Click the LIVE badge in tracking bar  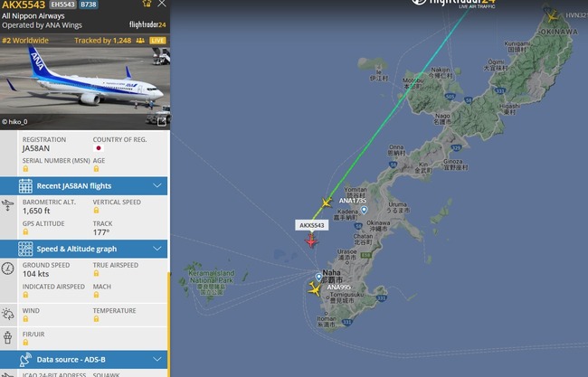tap(157, 41)
